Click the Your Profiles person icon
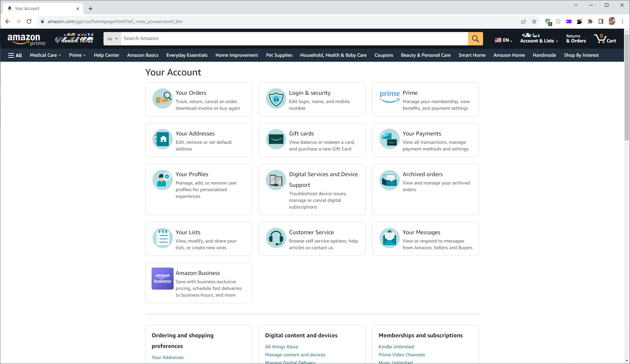This screenshot has width=630, height=364. click(163, 180)
